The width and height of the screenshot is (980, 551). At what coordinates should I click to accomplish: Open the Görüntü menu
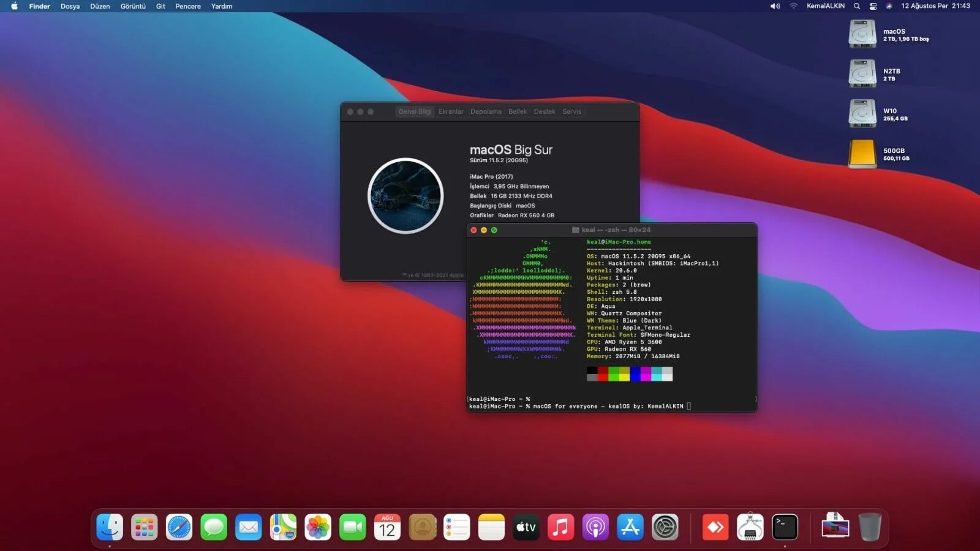click(133, 6)
